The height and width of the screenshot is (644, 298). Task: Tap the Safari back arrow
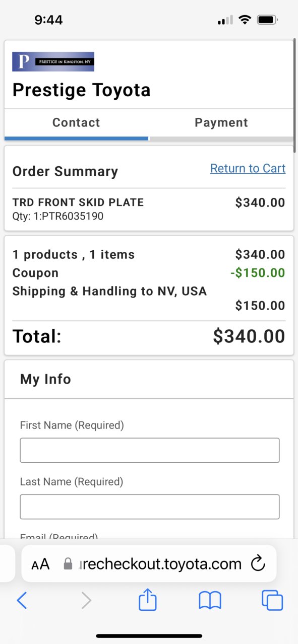(22, 600)
